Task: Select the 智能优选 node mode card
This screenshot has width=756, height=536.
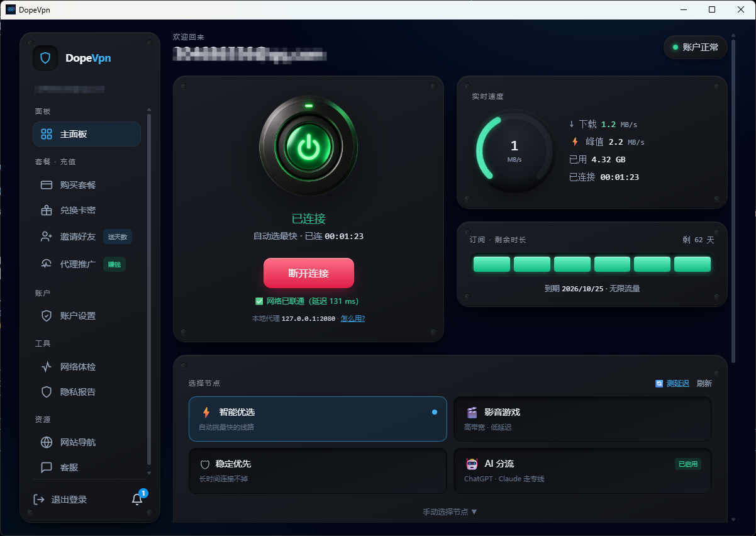Action: point(318,419)
